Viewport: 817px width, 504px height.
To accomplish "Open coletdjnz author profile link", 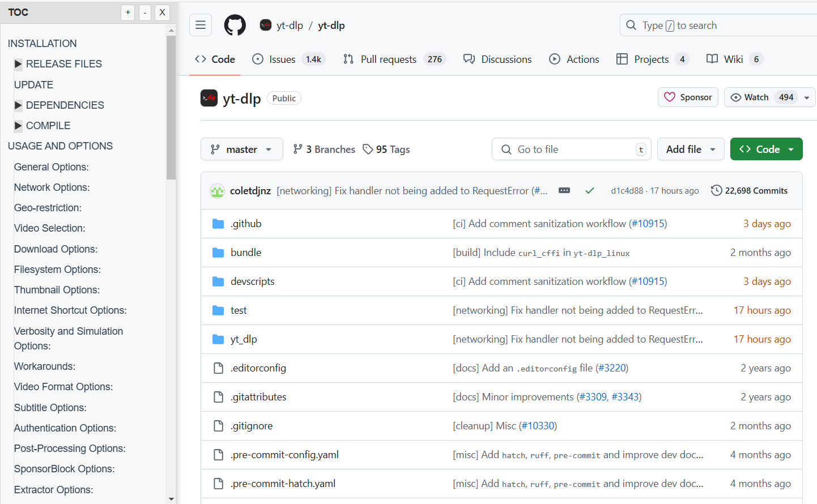I will pyautogui.click(x=250, y=191).
